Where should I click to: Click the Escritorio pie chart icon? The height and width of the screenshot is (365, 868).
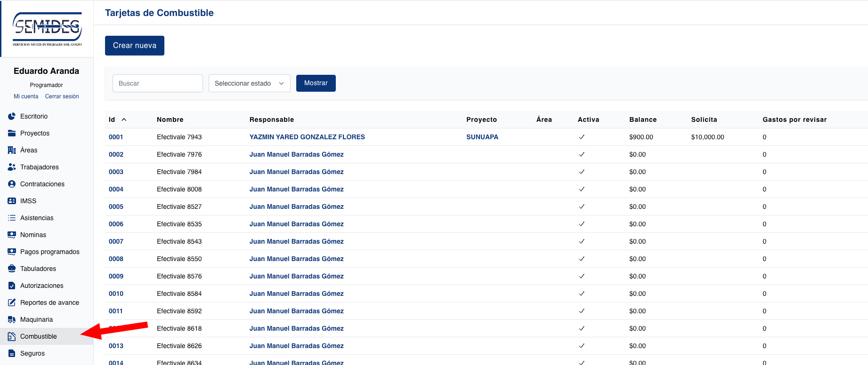(x=12, y=116)
